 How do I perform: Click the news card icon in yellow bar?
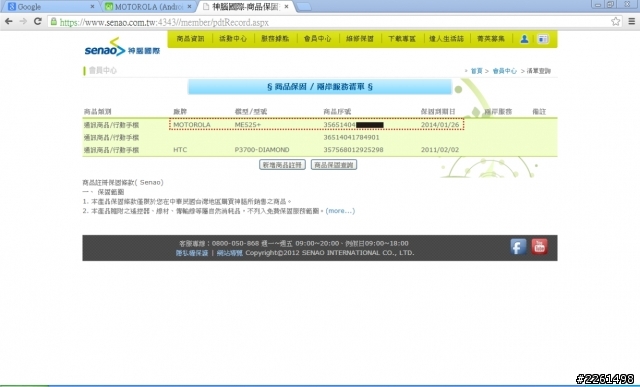(x=542, y=39)
